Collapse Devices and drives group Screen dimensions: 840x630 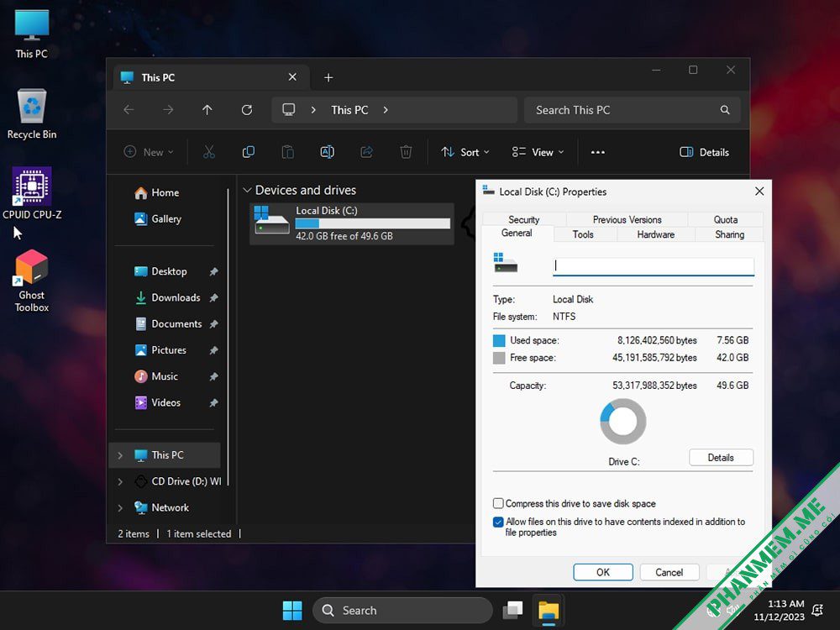[247, 190]
